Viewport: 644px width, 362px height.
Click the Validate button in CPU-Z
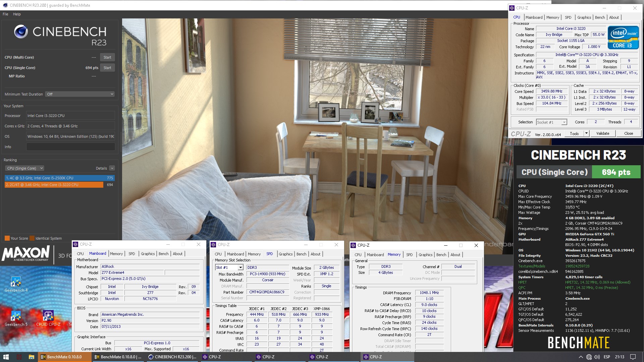pos(603,133)
